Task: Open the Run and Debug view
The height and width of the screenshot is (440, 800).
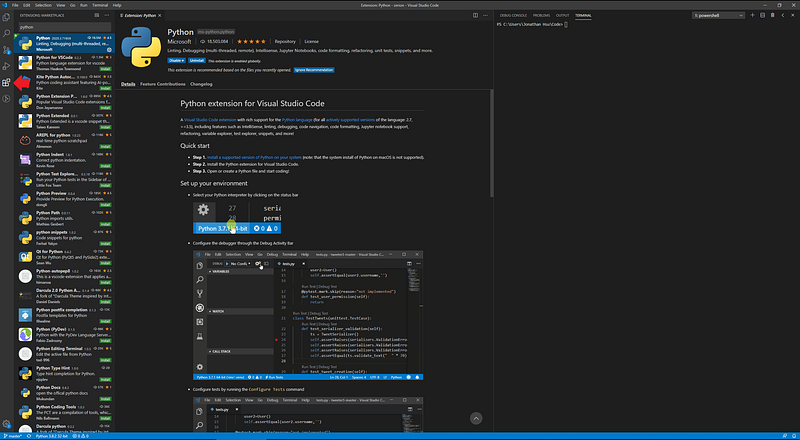Action: (x=6, y=66)
